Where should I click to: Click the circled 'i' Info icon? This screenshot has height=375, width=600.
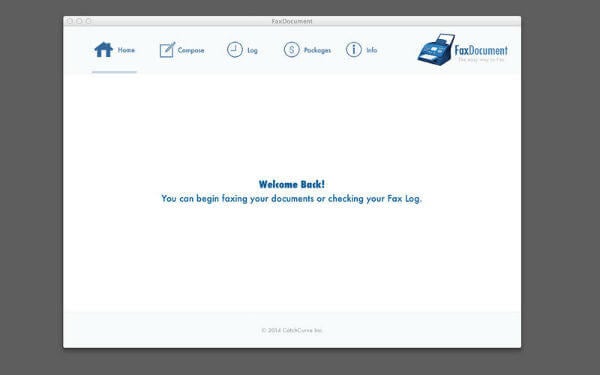[354, 50]
